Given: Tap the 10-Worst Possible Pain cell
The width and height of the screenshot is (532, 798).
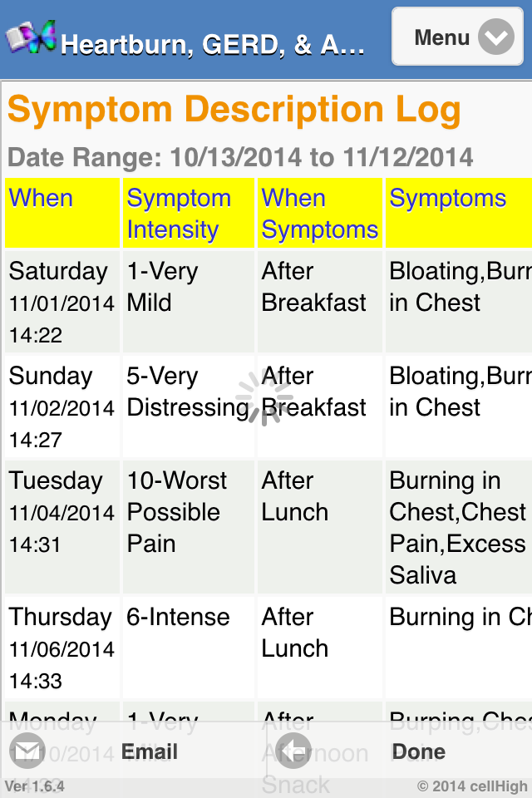Looking at the screenshot, I should pos(176,512).
